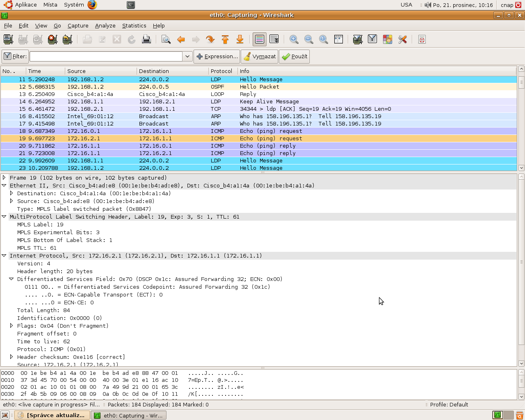
Task: Restart the running live capture
Action: point(67,39)
